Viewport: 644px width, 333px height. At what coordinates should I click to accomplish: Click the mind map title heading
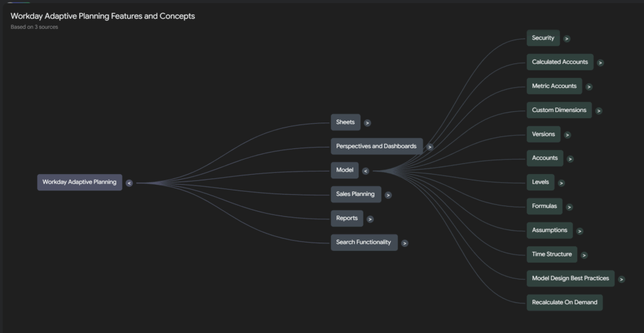[103, 16]
